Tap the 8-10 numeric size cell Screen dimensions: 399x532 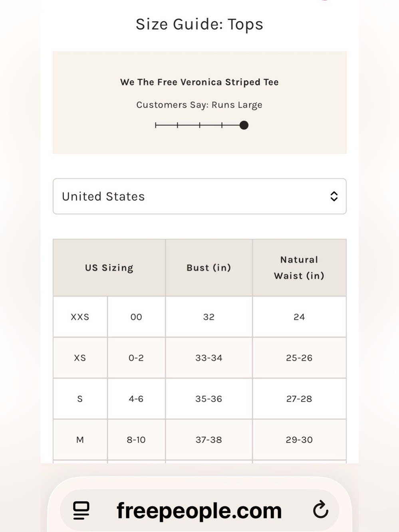[136, 440]
